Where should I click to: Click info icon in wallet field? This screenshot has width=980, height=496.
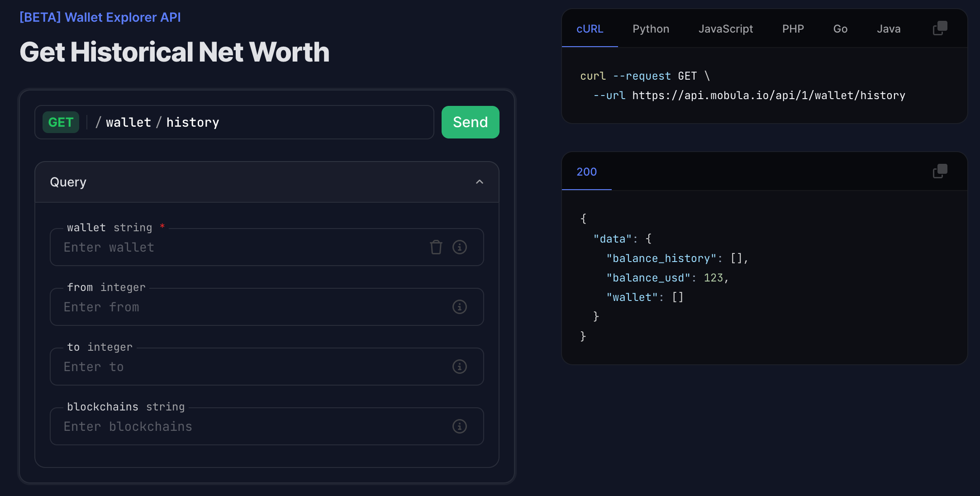[x=459, y=247]
